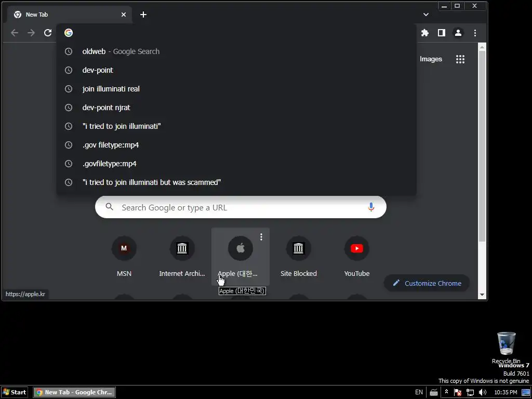Click the network tray icon
The image size is (532, 399).
click(x=470, y=392)
